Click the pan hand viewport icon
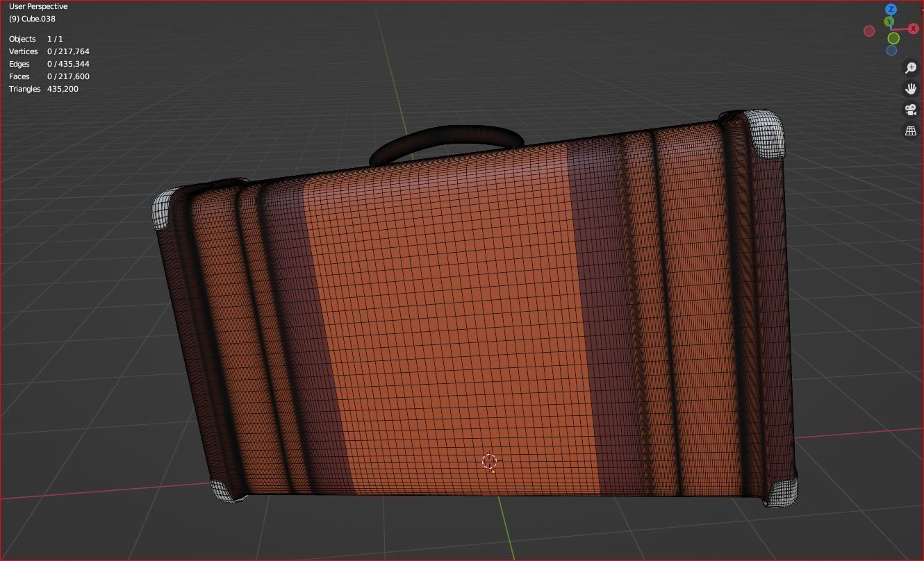 [911, 88]
